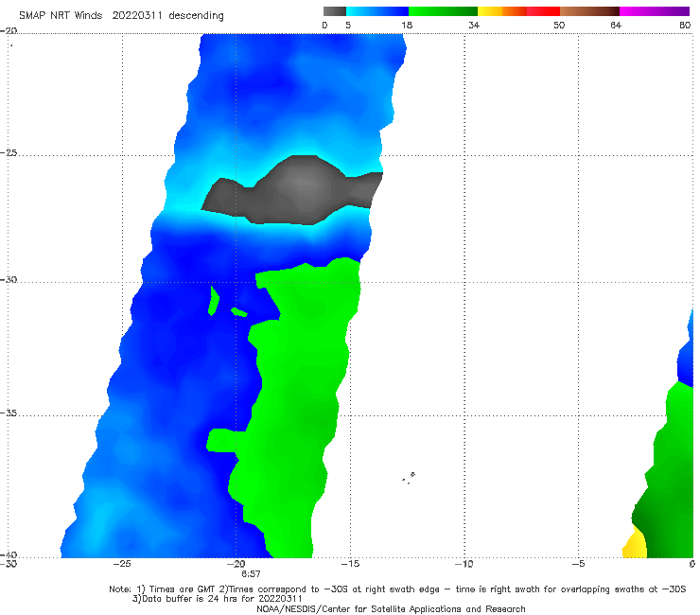The width and height of the screenshot is (700, 615).
Task: Click the latitude axis label "-35"
Action: (x=9, y=413)
